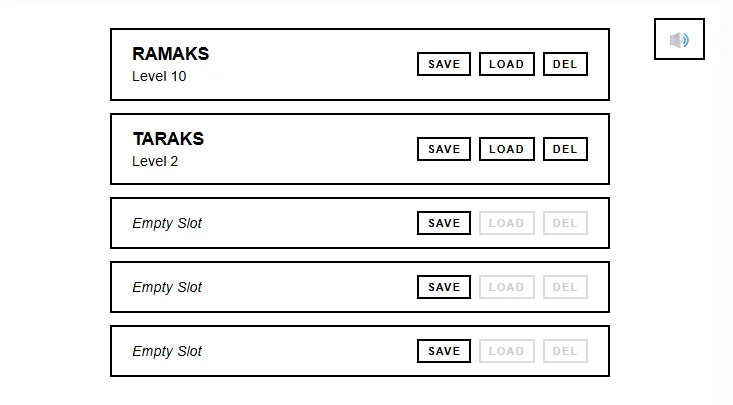The width and height of the screenshot is (733, 405).
Task: Select the RAMAKS save name
Action: (171, 54)
